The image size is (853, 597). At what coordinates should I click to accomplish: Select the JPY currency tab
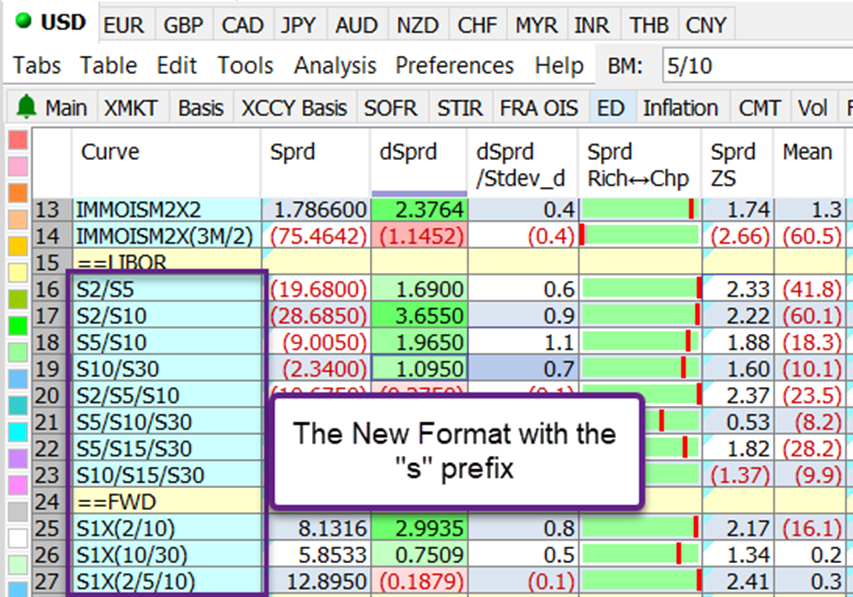[298, 25]
